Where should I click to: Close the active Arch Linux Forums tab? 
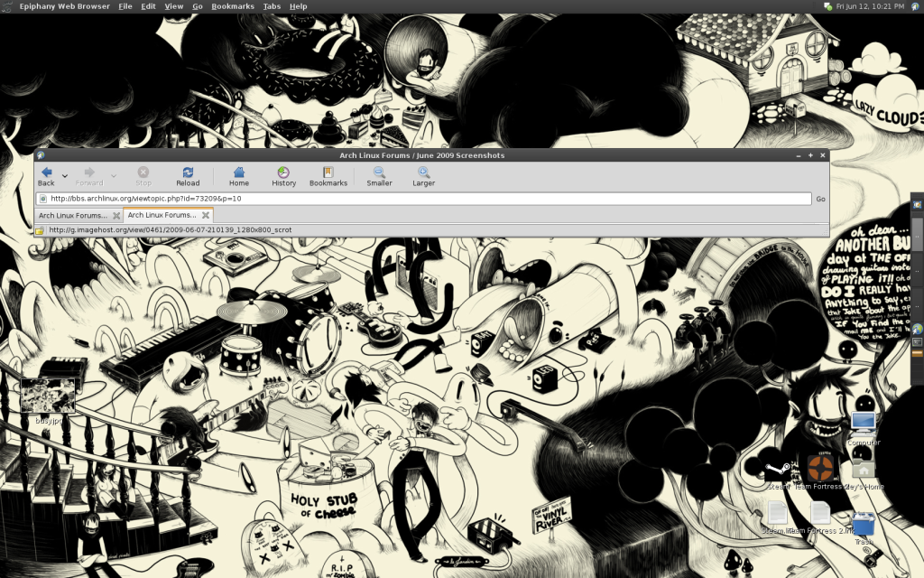coord(206,216)
